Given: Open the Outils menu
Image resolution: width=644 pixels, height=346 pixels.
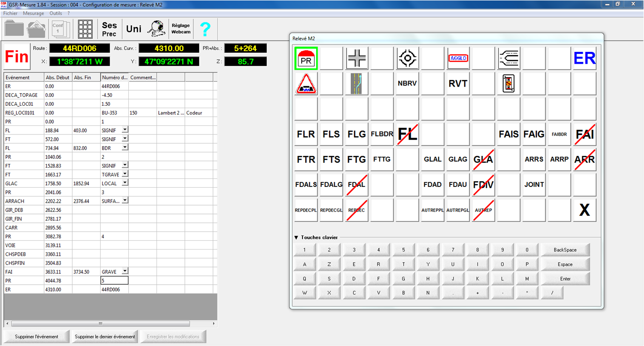Looking at the screenshot, I should pyautogui.click(x=56, y=14).
